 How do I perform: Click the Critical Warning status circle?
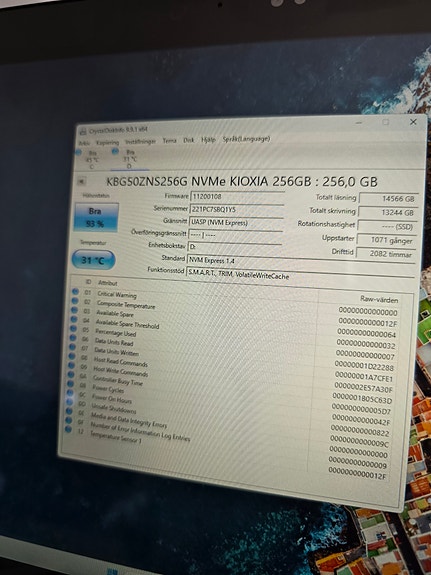point(76,292)
